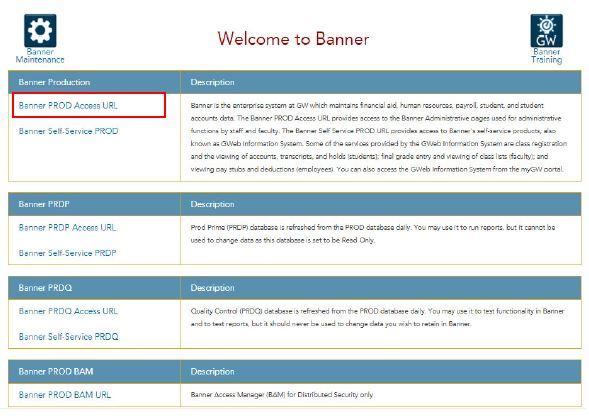
Task: Open the Banner Self-Service PRDQ link
Action: tap(68, 337)
